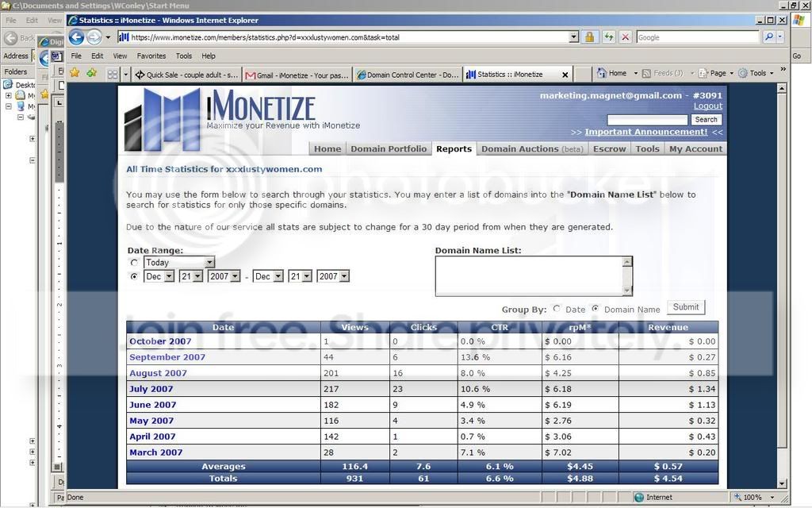Click the August 2007 row link
The image size is (812, 508).
click(x=158, y=373)
